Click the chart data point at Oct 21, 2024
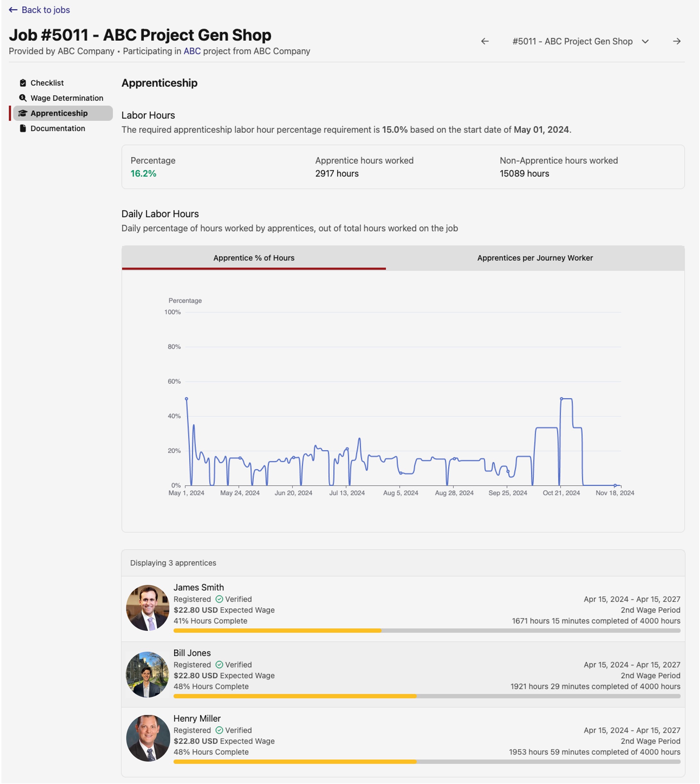Image resolution: width=700 pixels, height=784 pixels. [x=562, y=399]
